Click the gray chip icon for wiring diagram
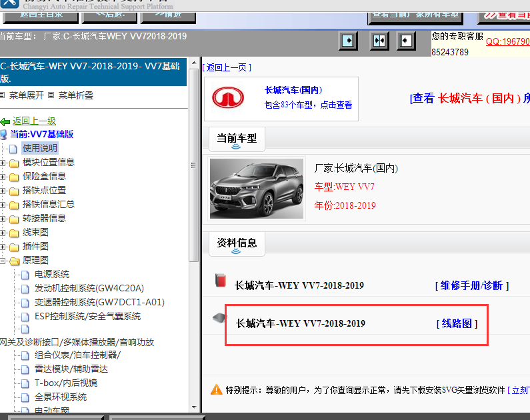Image resolution: width=530 pixels, height=420 pixels. pyautogui.click(x=219, y=317)
